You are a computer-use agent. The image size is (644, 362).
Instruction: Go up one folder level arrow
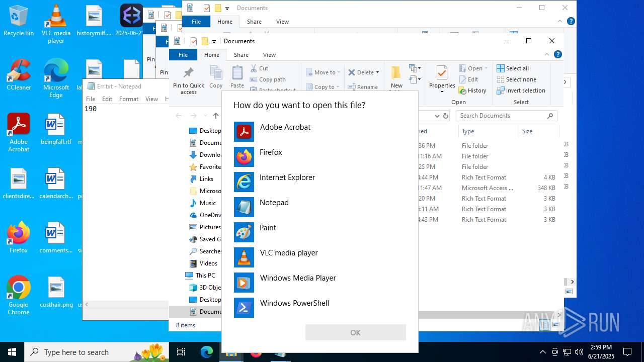point(216,116)
